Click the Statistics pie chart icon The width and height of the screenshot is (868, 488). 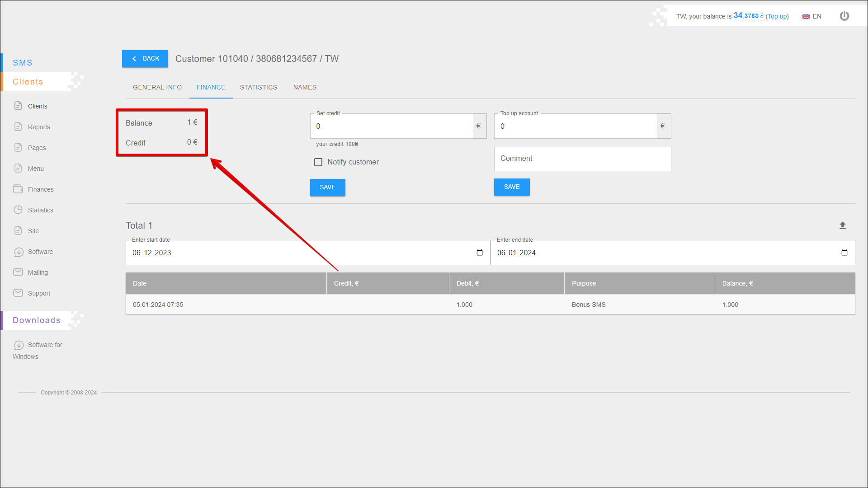point(18,210)
